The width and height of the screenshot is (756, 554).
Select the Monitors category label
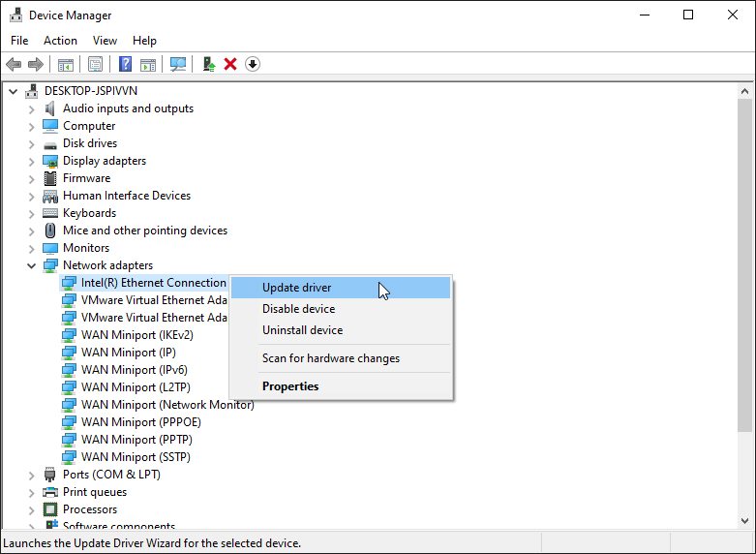tap(86, 248)
